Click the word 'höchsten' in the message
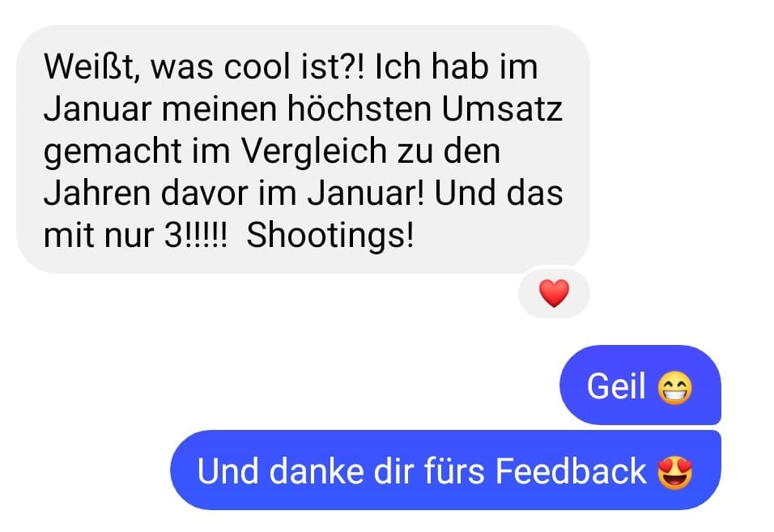The image size is (774, 532). (x=359, y=109)
